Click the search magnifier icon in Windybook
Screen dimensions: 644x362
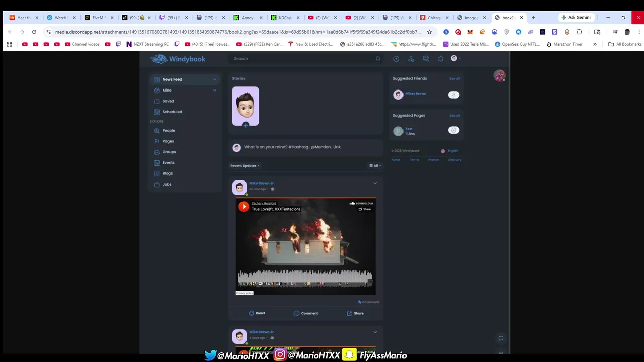click(378, 59)
